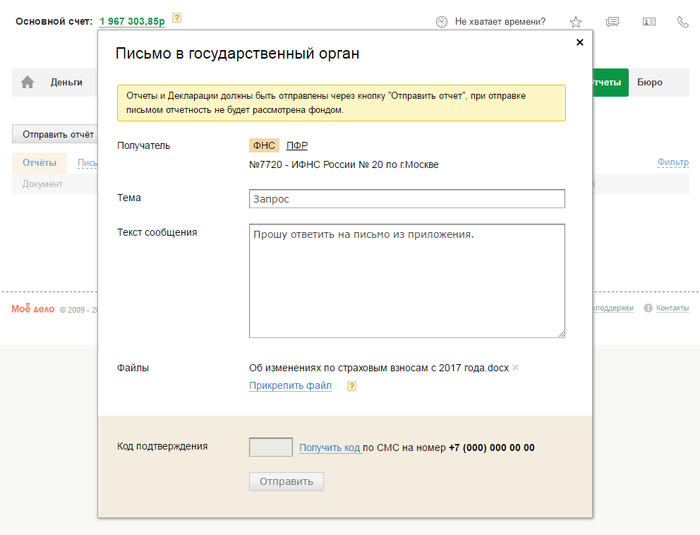Click help icon beside 'Прикрепить файл'
Screen dimensions: 700x535
pos(351,386)
